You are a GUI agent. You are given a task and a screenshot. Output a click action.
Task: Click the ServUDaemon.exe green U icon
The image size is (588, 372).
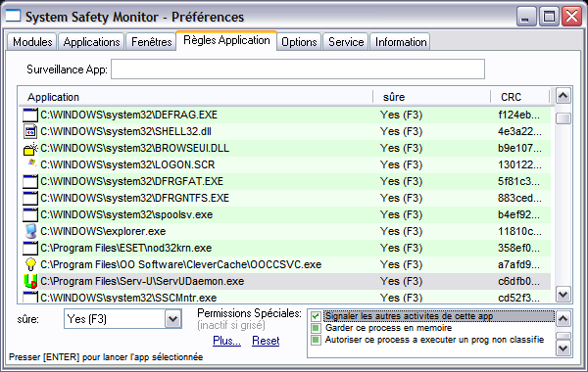point(30,281)
